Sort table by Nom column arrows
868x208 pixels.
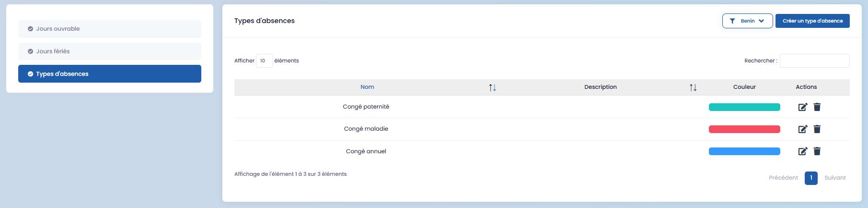[492, 87]
